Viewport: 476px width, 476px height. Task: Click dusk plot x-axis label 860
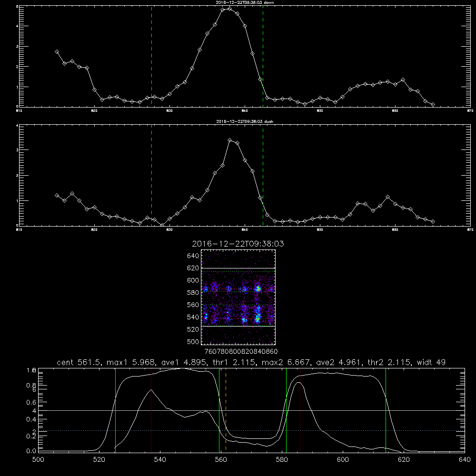[395, 230]
